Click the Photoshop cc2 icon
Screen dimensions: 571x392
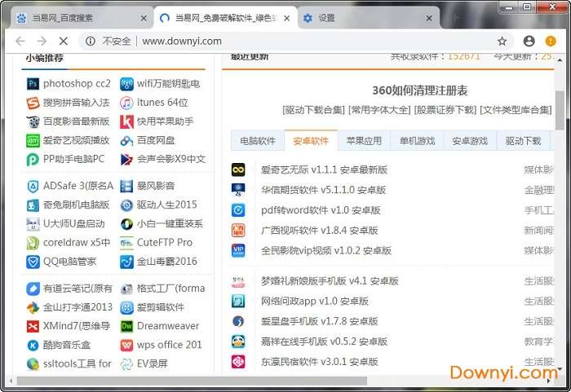[x=33, y=84]
